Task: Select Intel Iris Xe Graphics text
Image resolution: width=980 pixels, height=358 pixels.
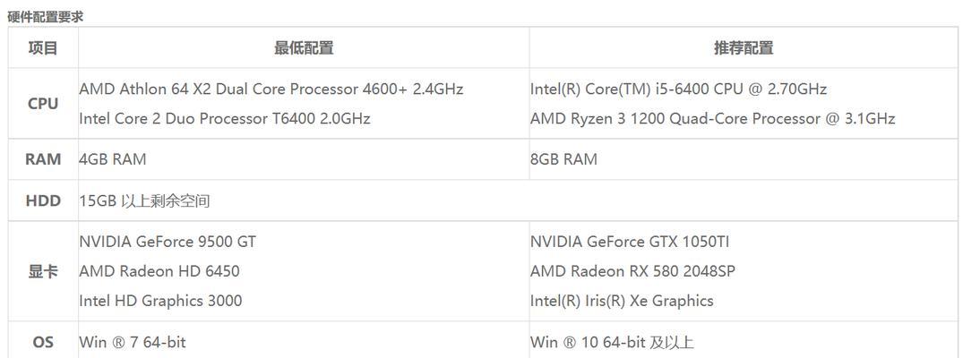Action: coord(622,301)
